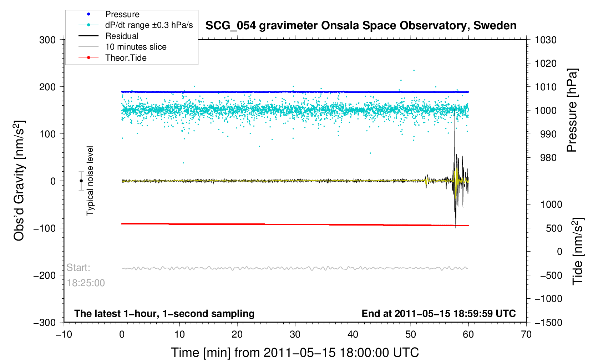Click the 'End at 2011-05-15 18:59:59 UTC' text
Viewport: 598px width, 364px height.
439,314
